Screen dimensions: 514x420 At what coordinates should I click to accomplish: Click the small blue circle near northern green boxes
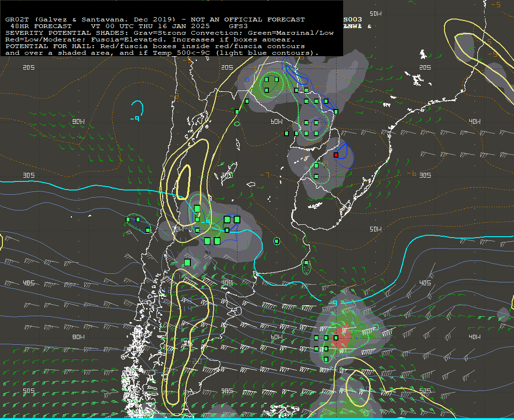coord(247,80)
